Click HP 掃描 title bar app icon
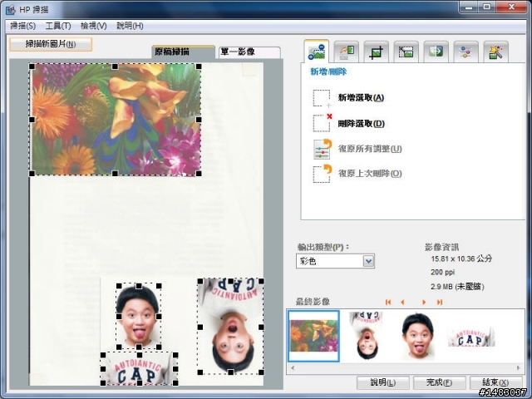This screenshot has width=532, height=399. (x=11, y=9)
